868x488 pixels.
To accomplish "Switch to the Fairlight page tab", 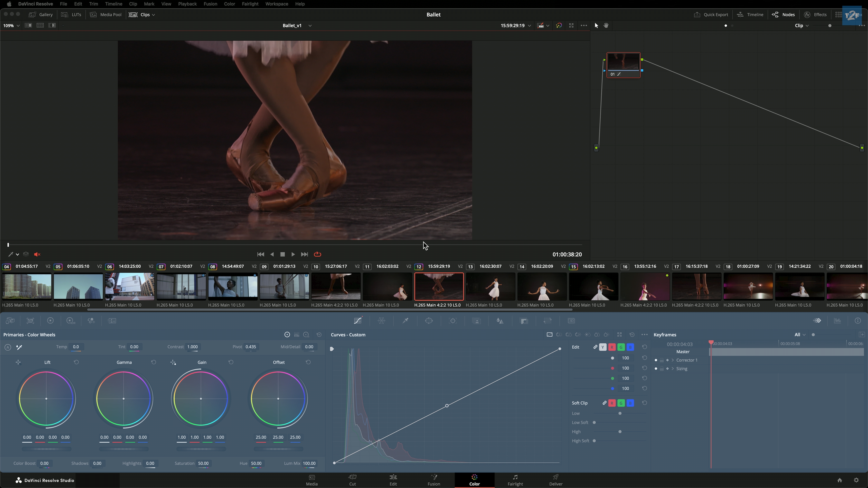I will click(515, 480).
